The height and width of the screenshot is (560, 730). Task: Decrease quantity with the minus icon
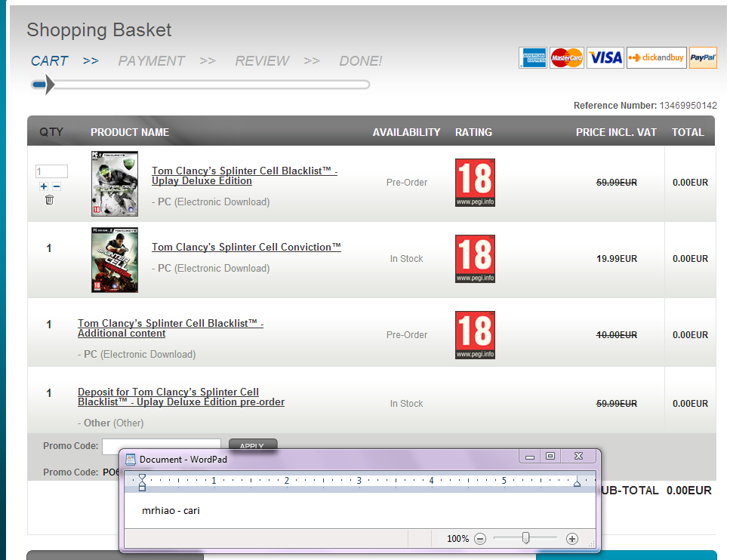click(x=57, y=186)
